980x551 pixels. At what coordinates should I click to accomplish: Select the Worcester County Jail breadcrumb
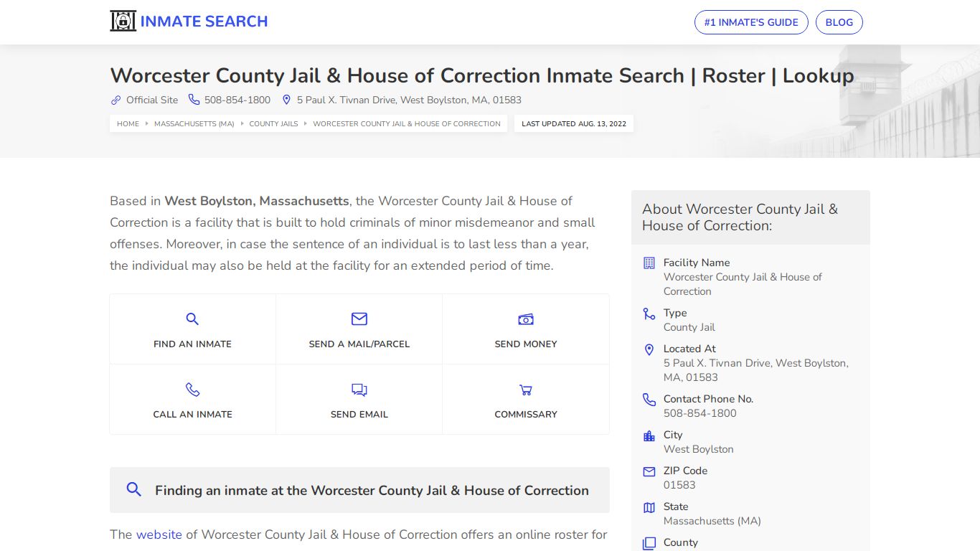pyautogui.click(x=407, y=123)
